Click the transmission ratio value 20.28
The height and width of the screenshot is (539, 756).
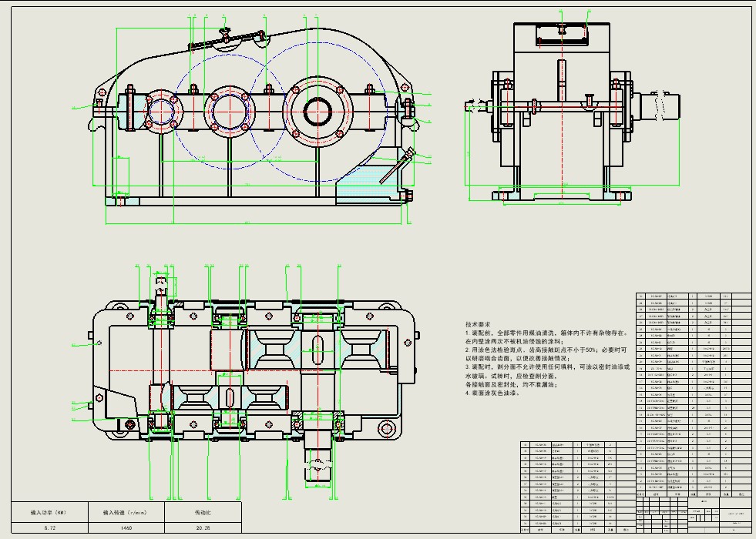click(203, 528)
